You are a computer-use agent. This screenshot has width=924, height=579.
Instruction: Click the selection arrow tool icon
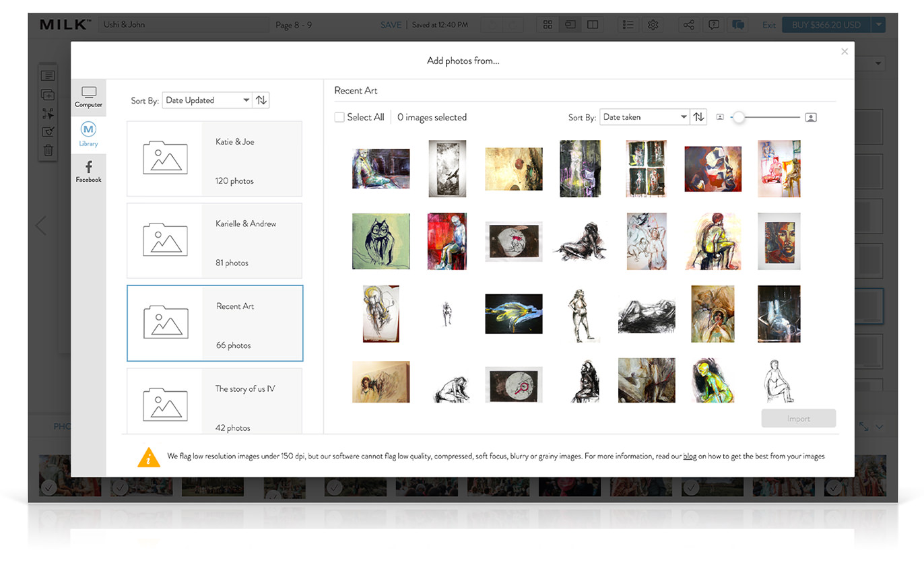tap(48, 114)
